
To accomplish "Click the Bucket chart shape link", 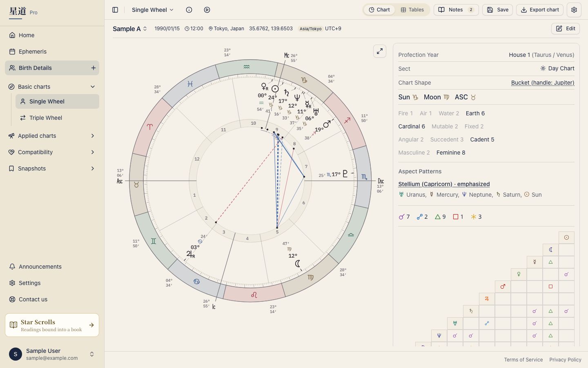I will pyautogui.click(x=543, y=83).
